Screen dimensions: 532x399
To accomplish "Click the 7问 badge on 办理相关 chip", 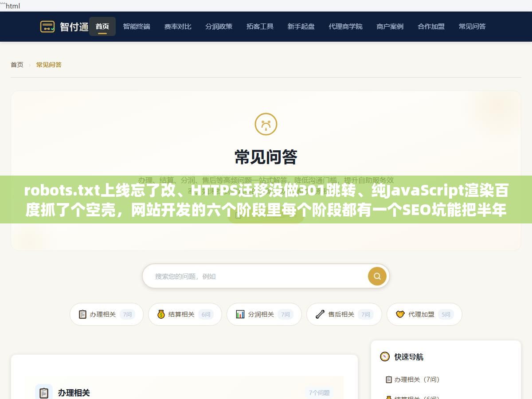I will 127,314.
